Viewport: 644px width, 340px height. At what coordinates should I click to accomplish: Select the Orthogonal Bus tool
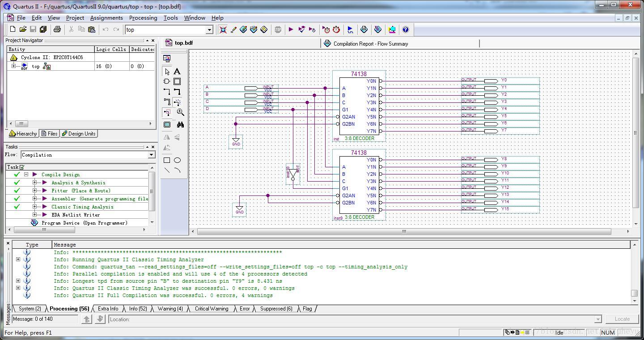pos(177,91)
